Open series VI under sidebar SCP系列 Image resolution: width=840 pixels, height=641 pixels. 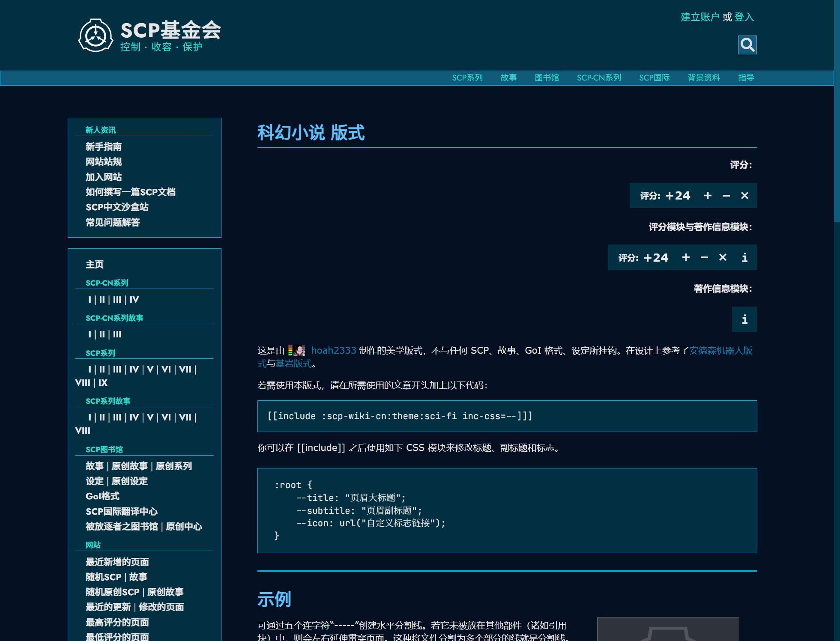166,370
